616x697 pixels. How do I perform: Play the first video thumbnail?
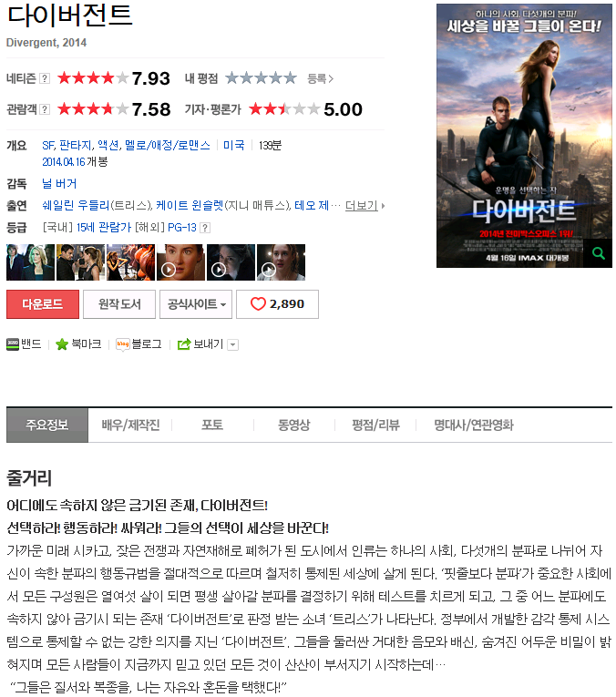tap(180, 262)
